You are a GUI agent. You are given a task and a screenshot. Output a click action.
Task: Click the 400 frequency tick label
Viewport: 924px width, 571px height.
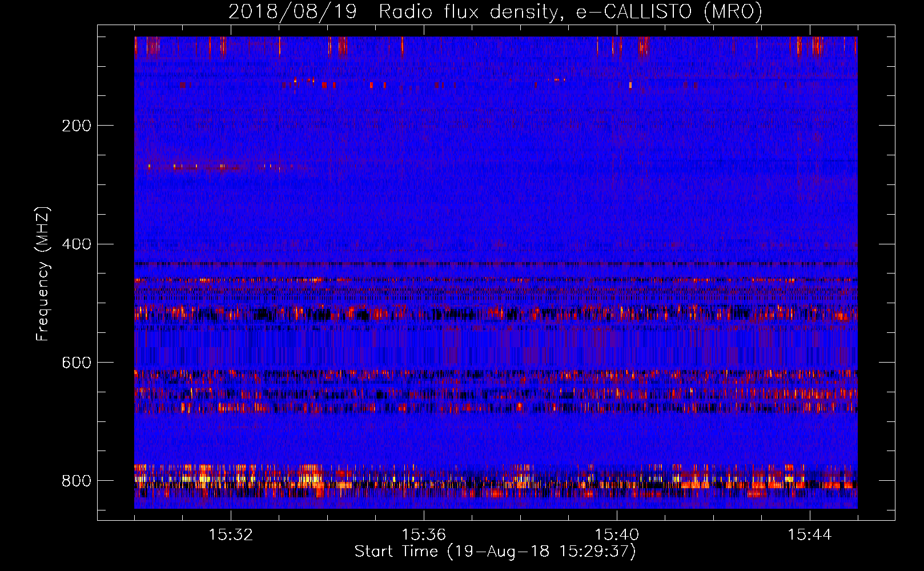coord(77,244)
